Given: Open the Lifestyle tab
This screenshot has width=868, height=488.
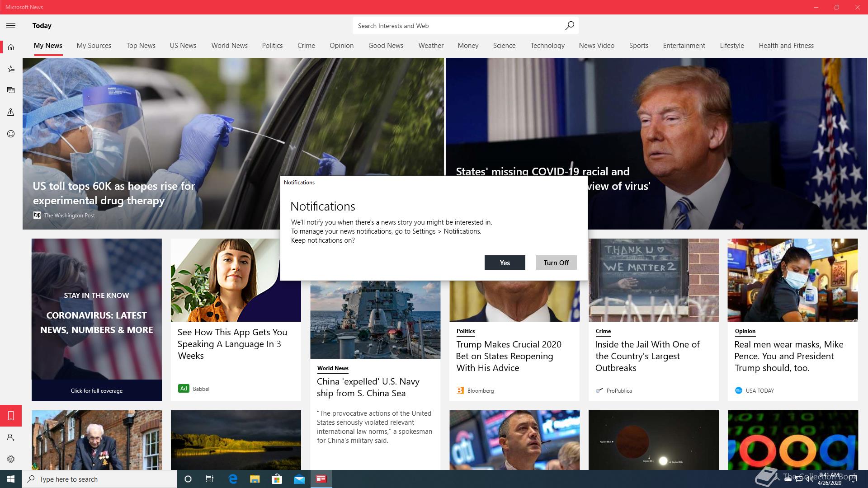Looking at the screenshot, I should [x=732, y=46].
